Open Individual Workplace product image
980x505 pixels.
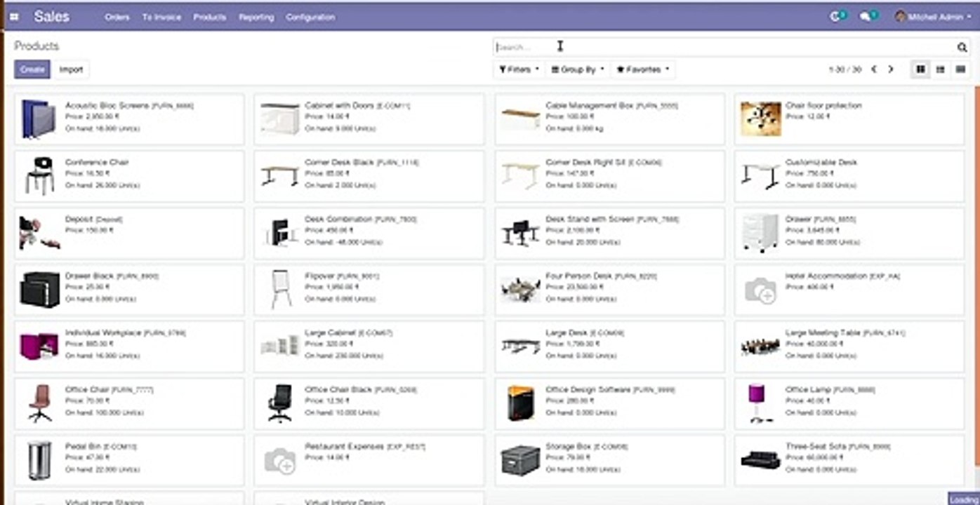click(39, 346)
